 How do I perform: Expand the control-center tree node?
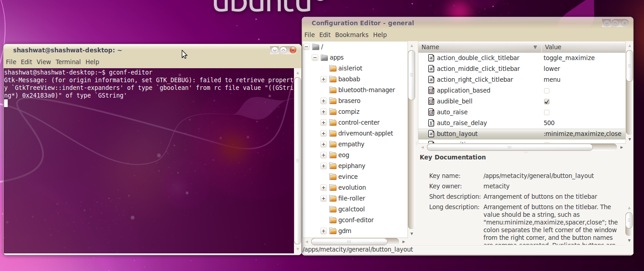(x=323, y=123)
